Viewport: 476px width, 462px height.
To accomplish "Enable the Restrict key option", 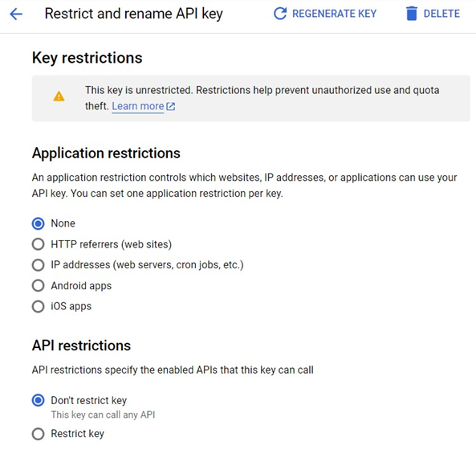I will (39, 434).
